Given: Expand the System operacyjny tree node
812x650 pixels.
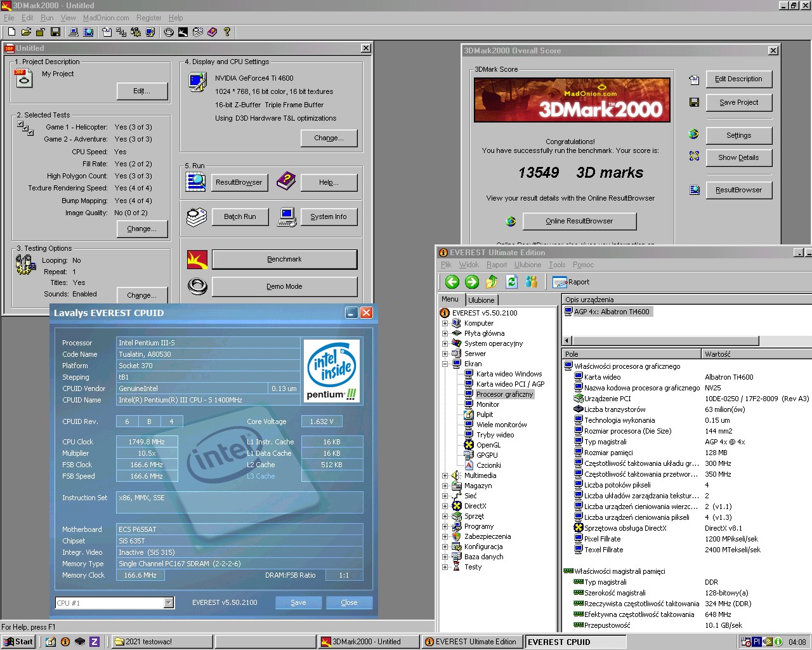Looking at the screenshot, I should point(445,343).
